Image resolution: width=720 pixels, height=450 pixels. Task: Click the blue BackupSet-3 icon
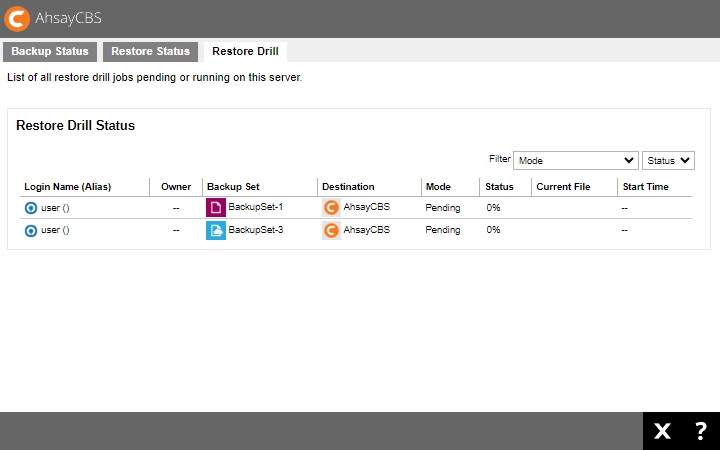coord(215,230)
